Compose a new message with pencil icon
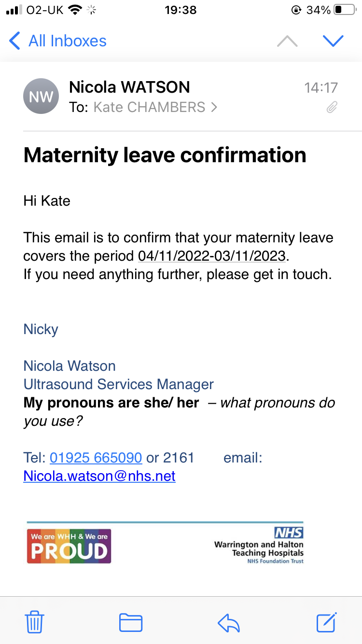 coord(327,622)
